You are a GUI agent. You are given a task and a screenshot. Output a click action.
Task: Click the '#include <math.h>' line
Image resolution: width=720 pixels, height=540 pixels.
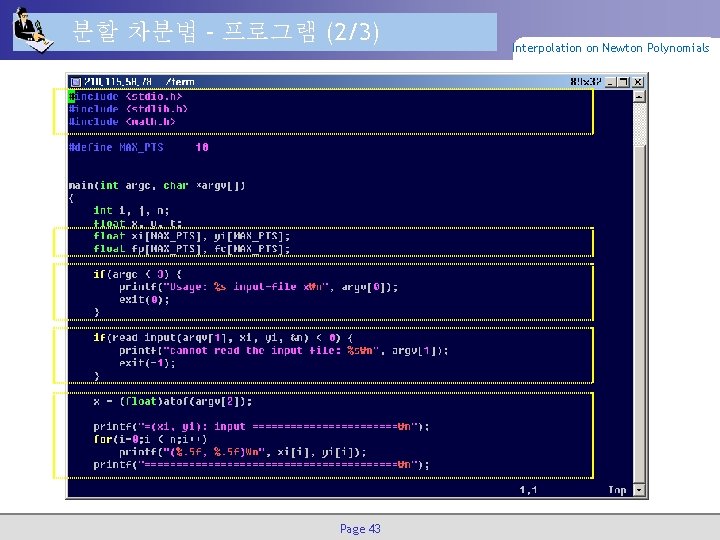pos(122,122)
